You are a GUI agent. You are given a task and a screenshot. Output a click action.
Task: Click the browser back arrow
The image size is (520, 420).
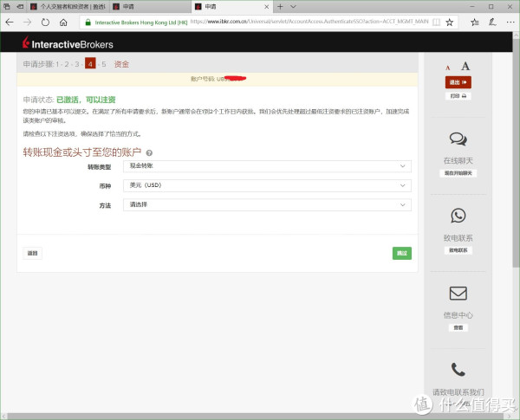pyautogui.click(x=10, y=21)
